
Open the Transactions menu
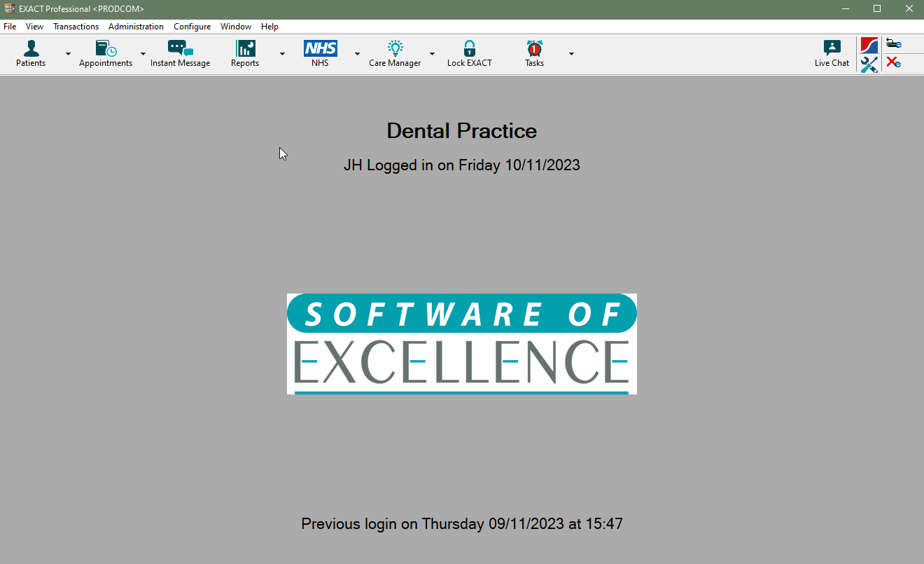76,27
